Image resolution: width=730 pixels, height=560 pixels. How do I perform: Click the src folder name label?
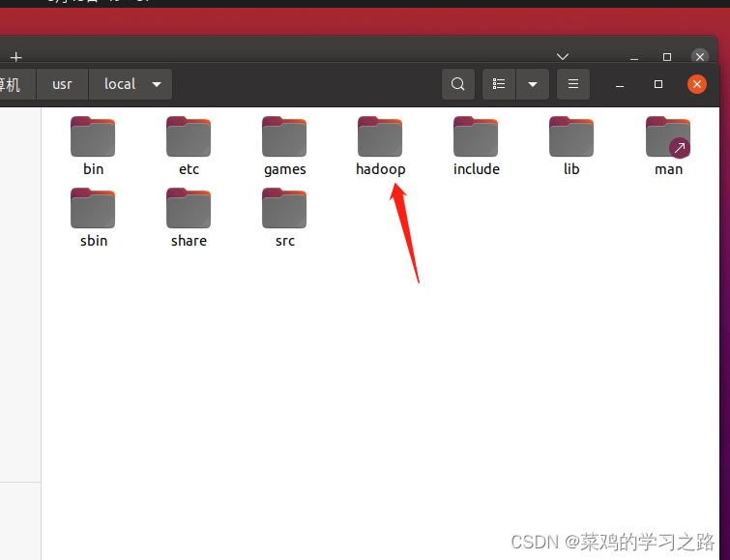point(285,242)
